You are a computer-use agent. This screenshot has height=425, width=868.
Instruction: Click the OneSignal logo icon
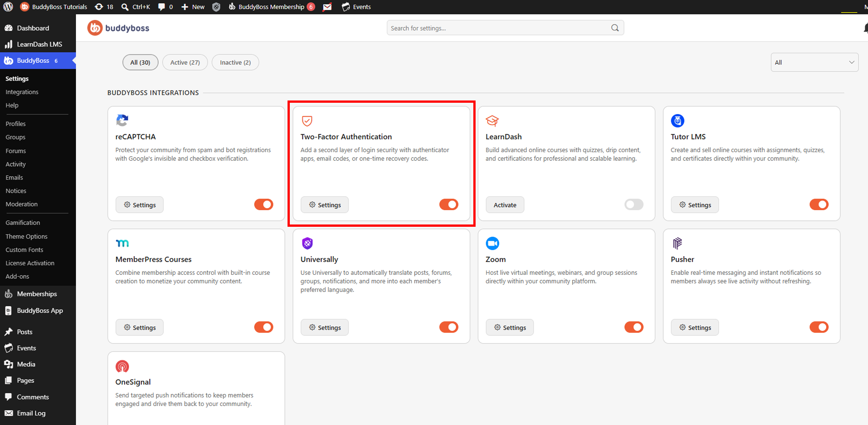coord(122,366)
